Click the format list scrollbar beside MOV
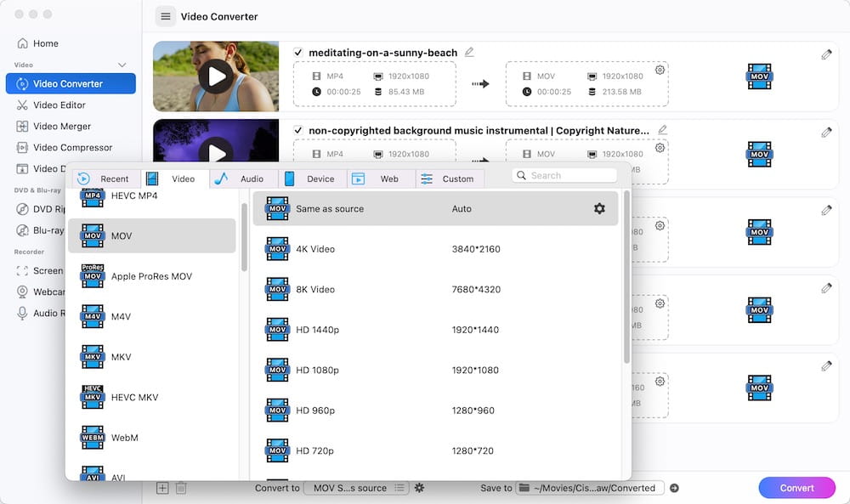Image resolution: width=850 pixels, height=504 pixels. tap(244, 237)
